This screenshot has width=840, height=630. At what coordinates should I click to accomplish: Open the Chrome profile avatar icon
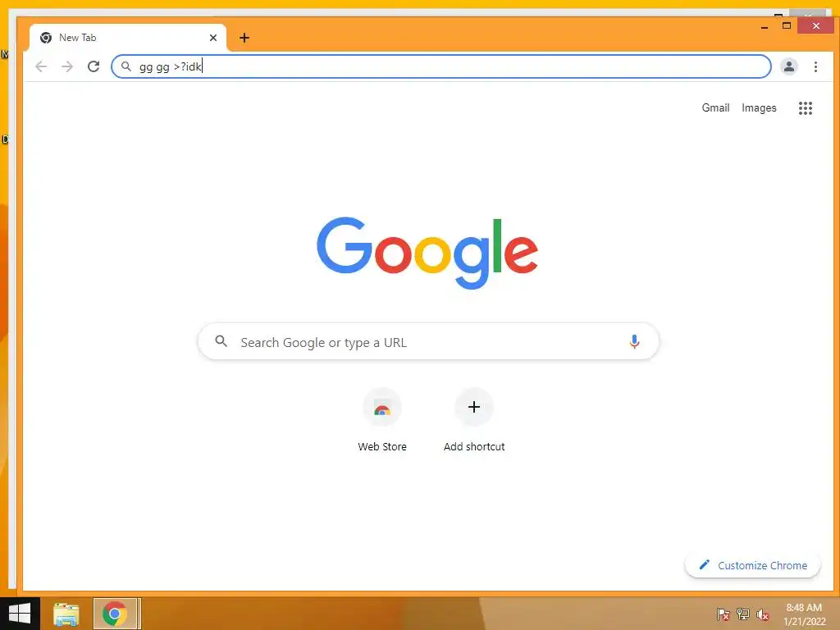pyautogui.click(x=788, y=66)
